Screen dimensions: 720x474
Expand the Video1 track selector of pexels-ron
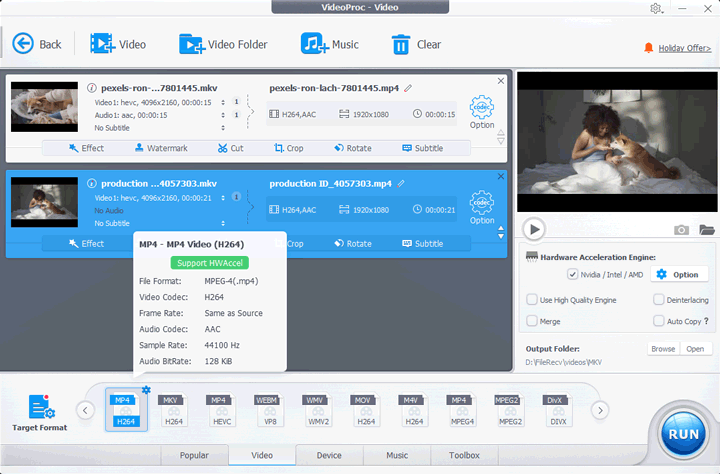[223, 102]
